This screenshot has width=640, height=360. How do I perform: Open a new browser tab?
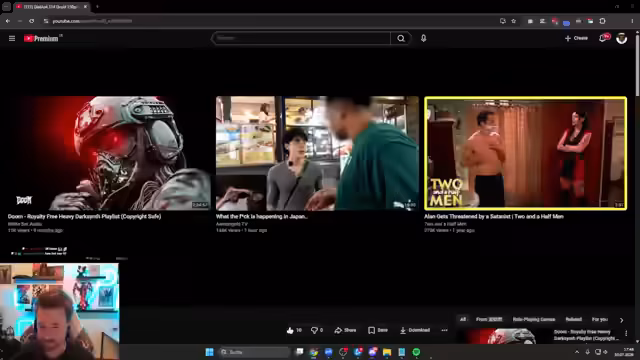(x=97, y=7)
